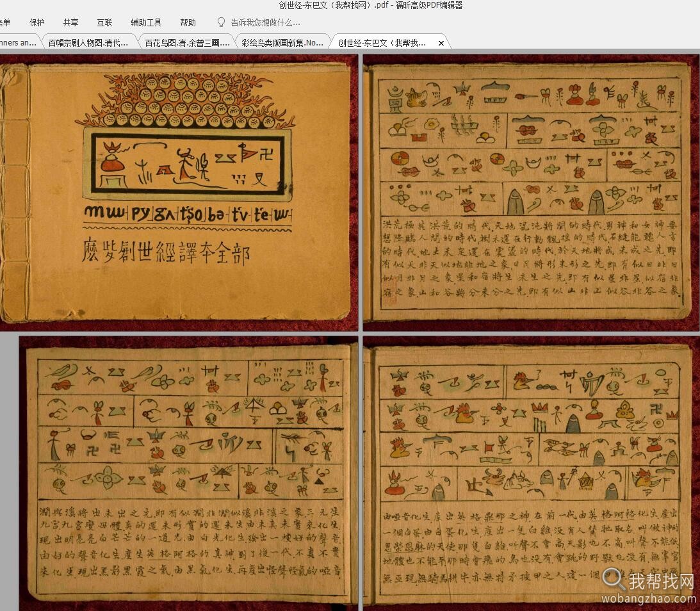
Task: Switch to the partially visible 'nners an...' tab
Action: click(x=19, y=43)
